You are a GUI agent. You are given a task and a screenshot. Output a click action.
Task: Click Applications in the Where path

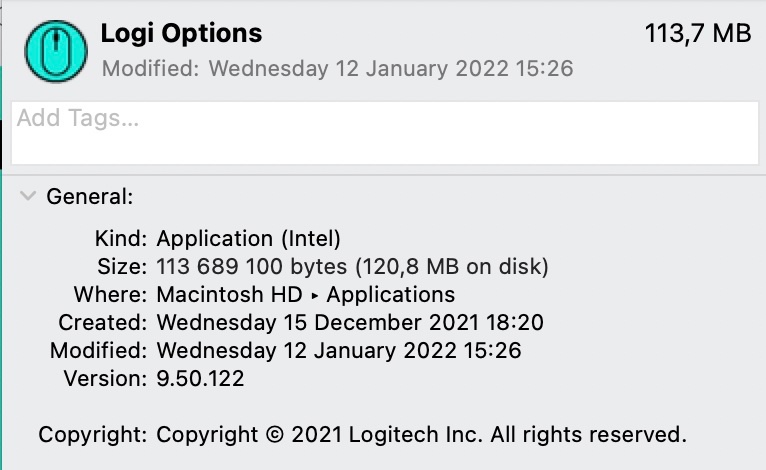click(x=391, y=295)
